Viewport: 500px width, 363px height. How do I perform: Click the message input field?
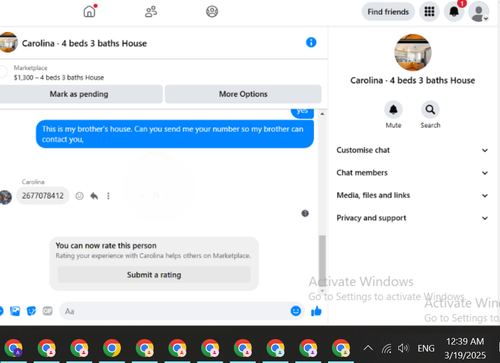click(x=182, y=311)
